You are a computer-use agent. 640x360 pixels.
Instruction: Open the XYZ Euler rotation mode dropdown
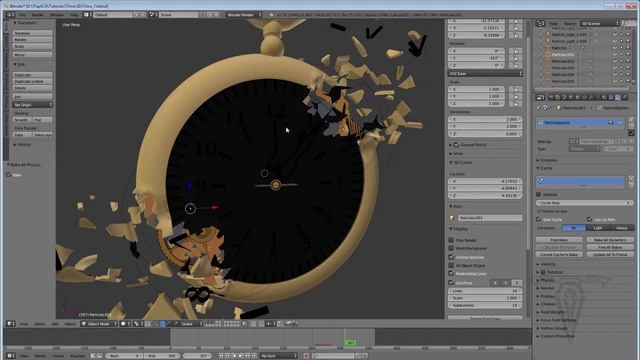coord(485,73)
